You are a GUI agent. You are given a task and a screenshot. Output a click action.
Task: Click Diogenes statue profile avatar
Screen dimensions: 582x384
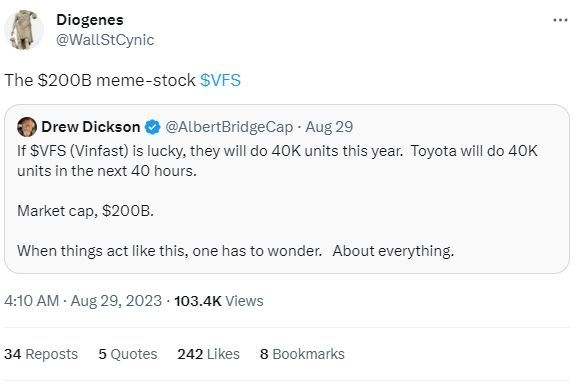pos(24,30)
